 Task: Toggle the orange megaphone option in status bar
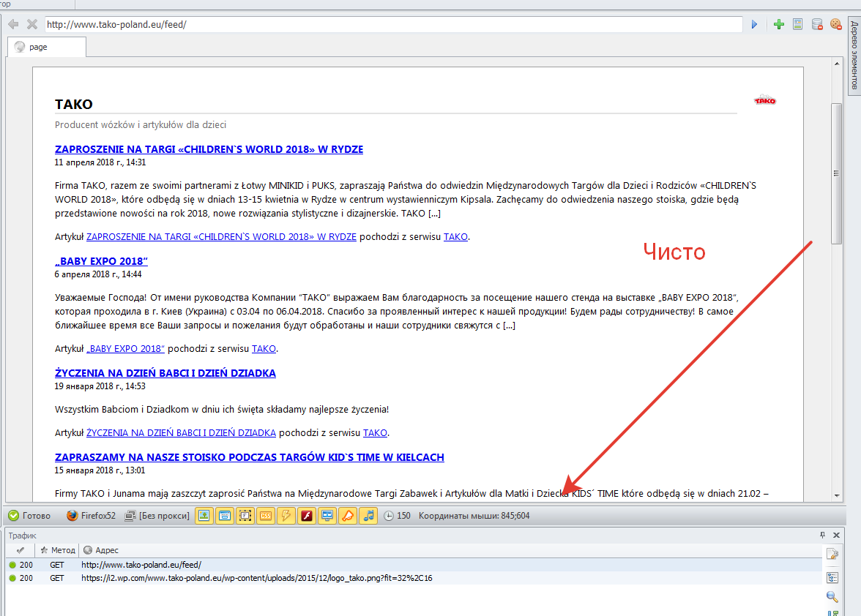click(348, 516)
